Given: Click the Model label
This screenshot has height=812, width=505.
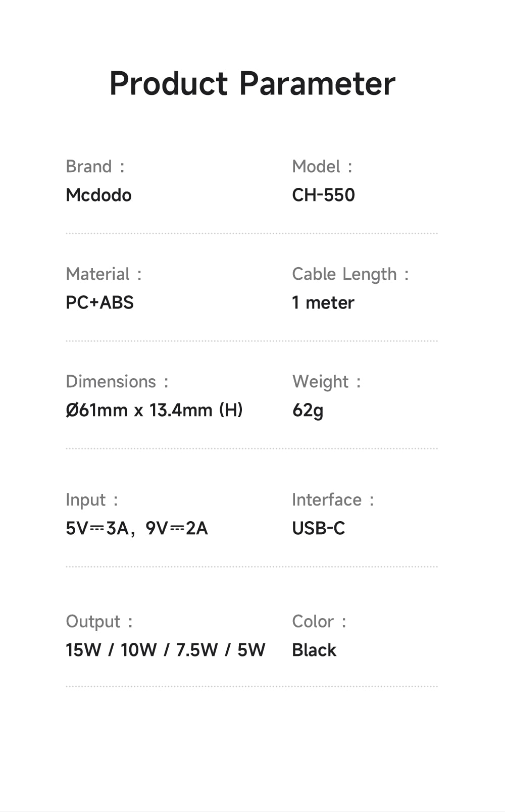Looking at the screenshot, I should coord(316,166).
